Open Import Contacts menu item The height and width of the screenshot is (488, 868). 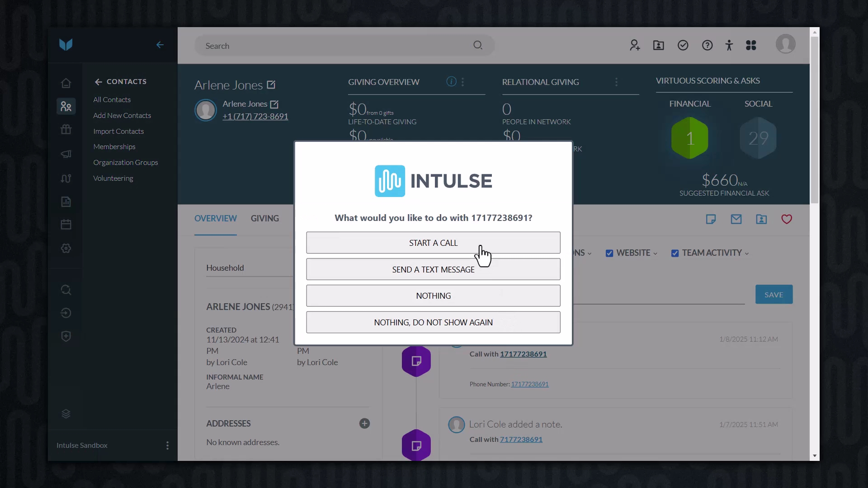tap(118, 131)
